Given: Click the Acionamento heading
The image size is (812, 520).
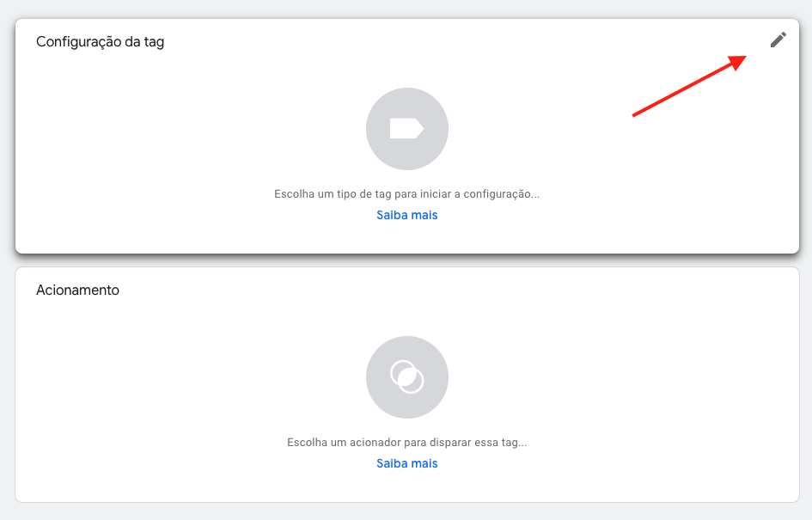Looking at the screenshot, I should [77, 290].
